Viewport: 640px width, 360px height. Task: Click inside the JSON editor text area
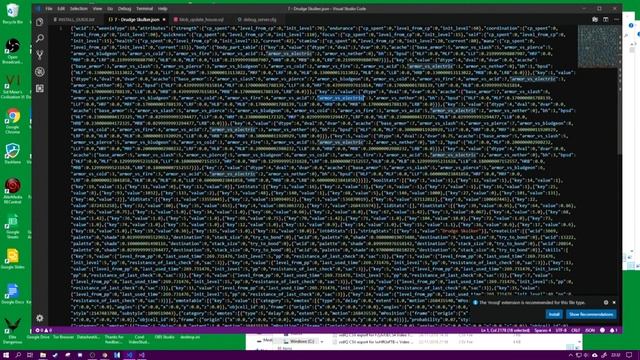tap(322, 176)
